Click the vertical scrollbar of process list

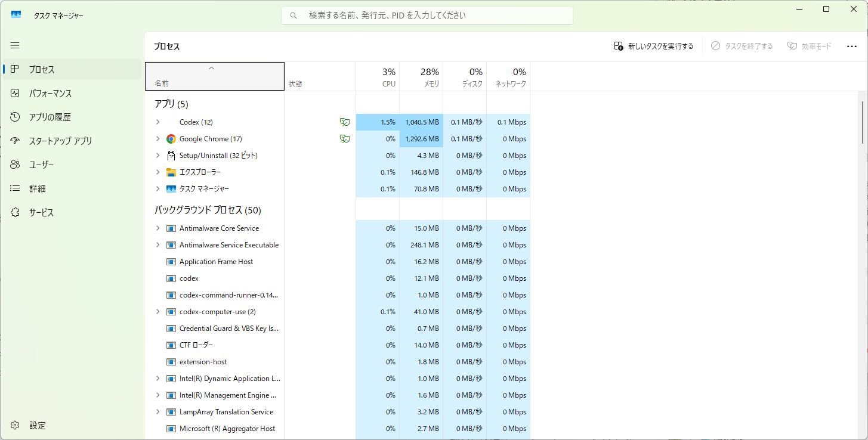(863, 122)
